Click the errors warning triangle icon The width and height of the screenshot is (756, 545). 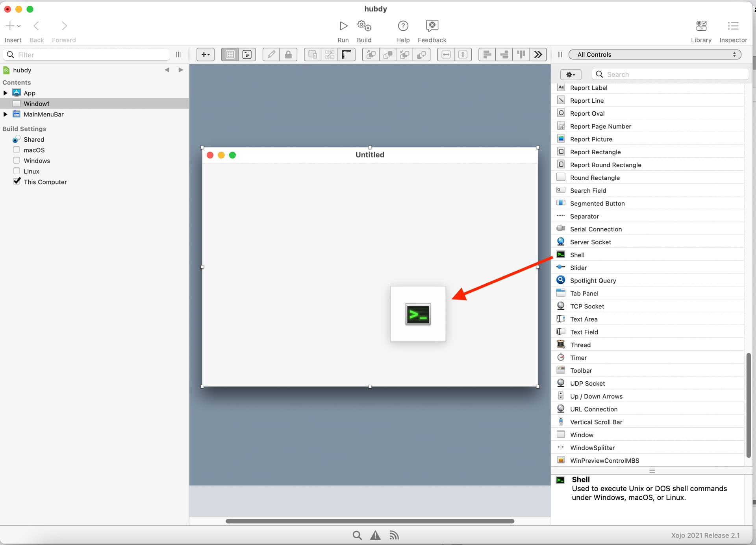375,535
